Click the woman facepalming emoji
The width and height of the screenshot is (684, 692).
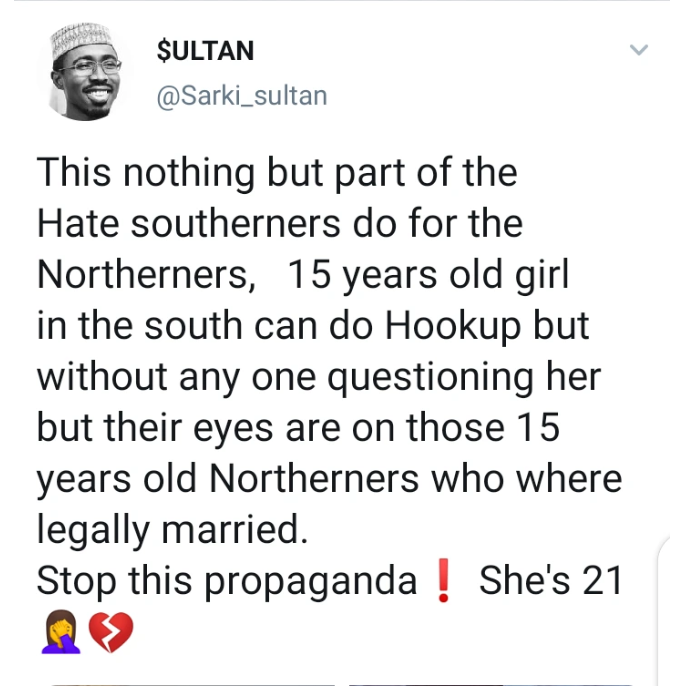[61, 632]
